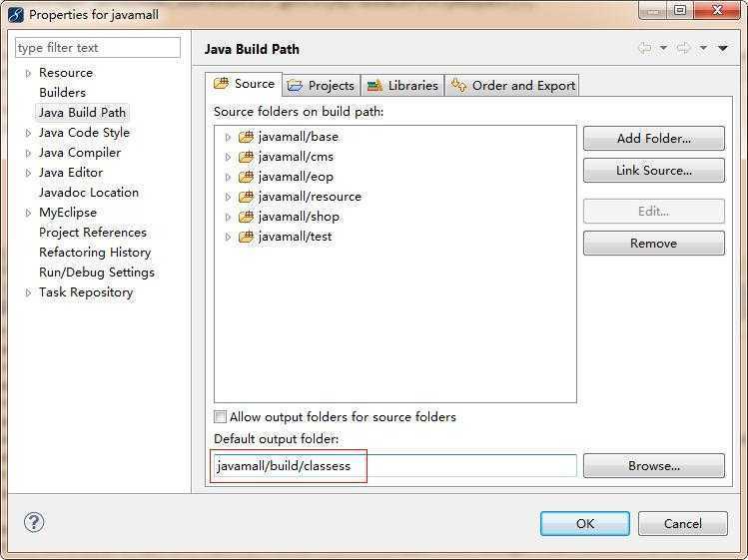Select Task Repository in the tree
Screen dimensions: 748x560
point(86,292)
